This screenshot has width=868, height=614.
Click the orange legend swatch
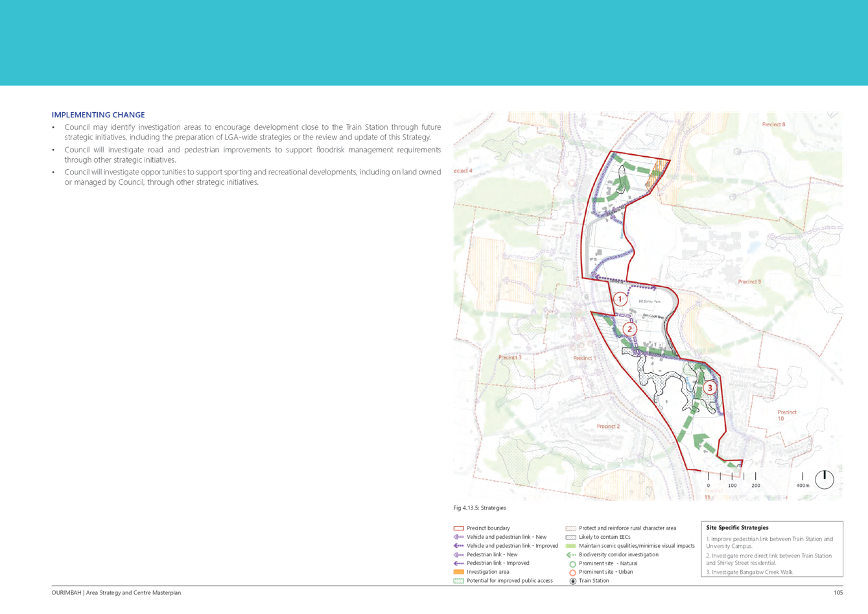[458, 572]
